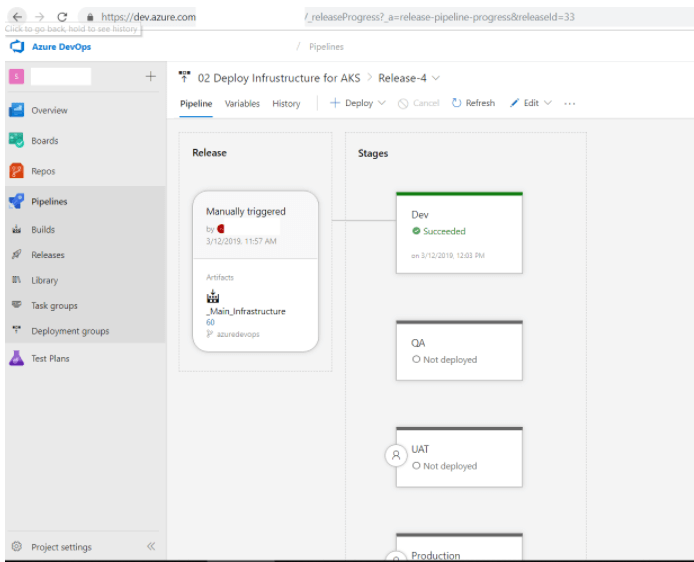
Task: Click the Refresh button
Action: point(473,103)
